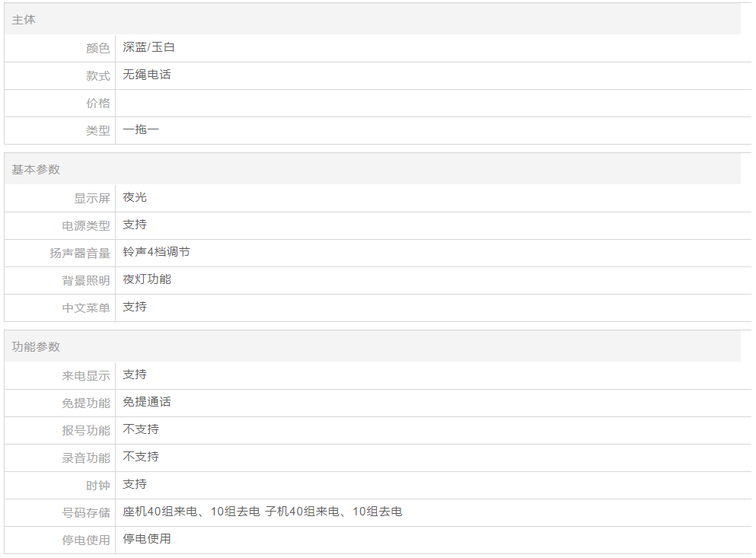This screenshot has height=558, width=756.
Task: Select the 无绳电话 style value
Action: (x=147, y=75)
